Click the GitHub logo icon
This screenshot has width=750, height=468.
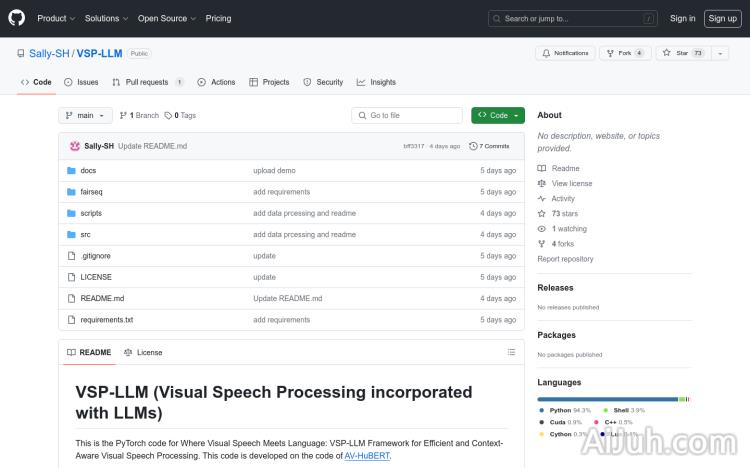click(x=18, y=18)
